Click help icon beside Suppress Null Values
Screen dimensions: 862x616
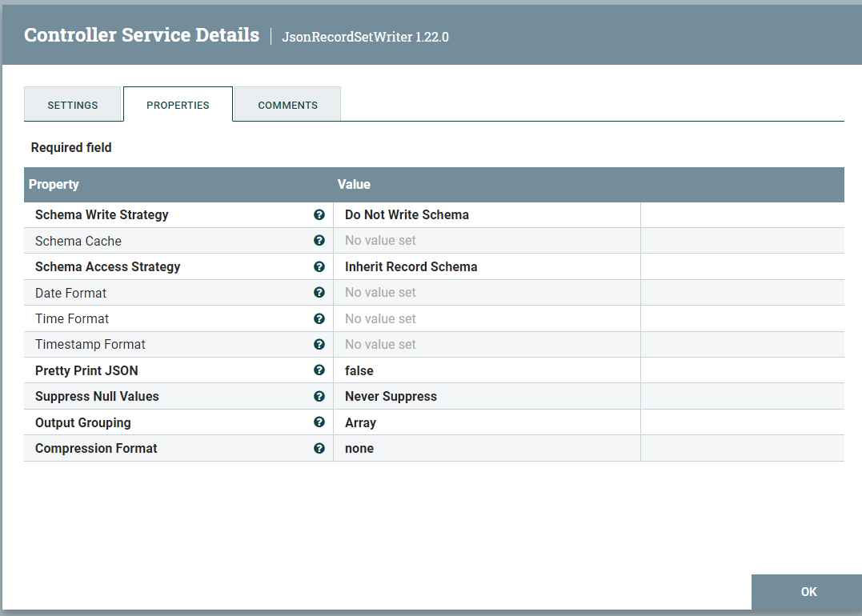pyautogui.click(x=319, y=396)
